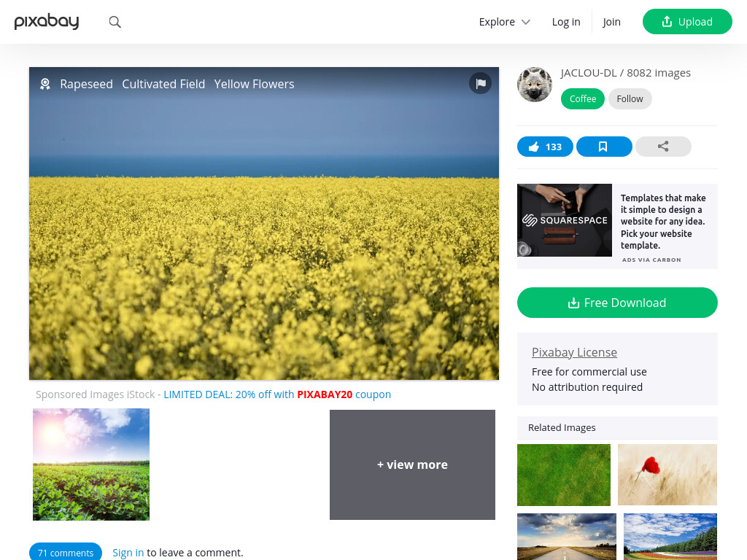The width and height of the screenshot is (747, 560).
Task: Click the Editor's Choice award icon
Action: coord(45,85)
